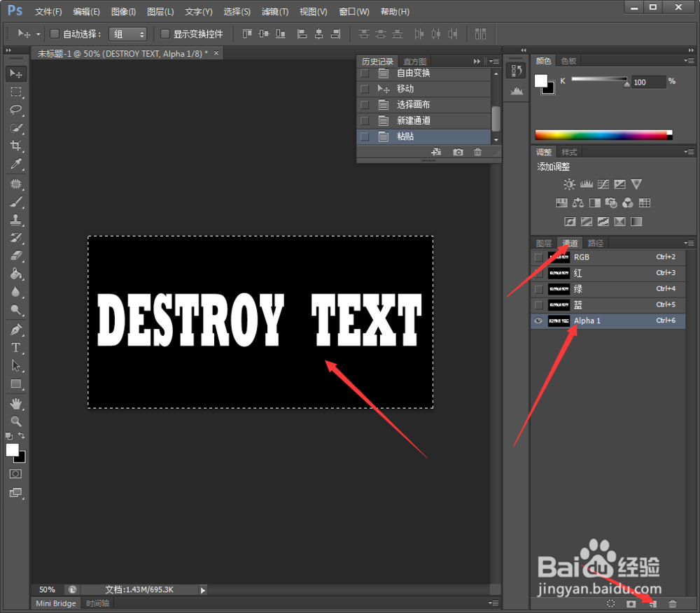Select the Lasso tool
This screenshot has height=613, width=700.
tap(16, 110)
